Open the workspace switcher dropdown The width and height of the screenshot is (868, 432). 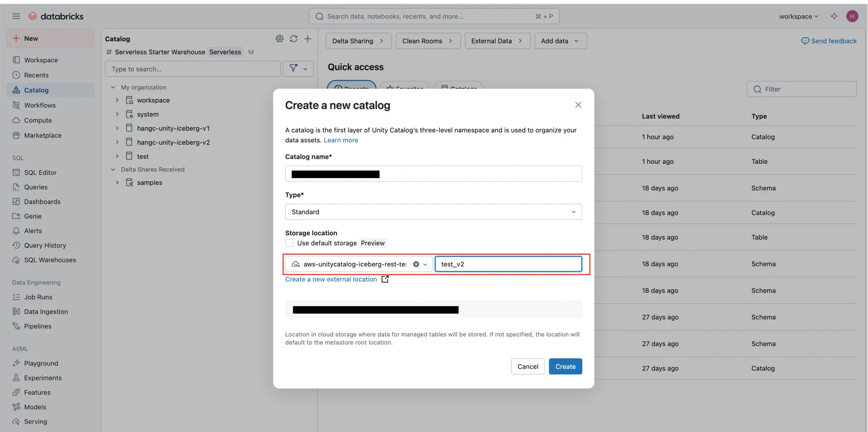click(798, 16)
